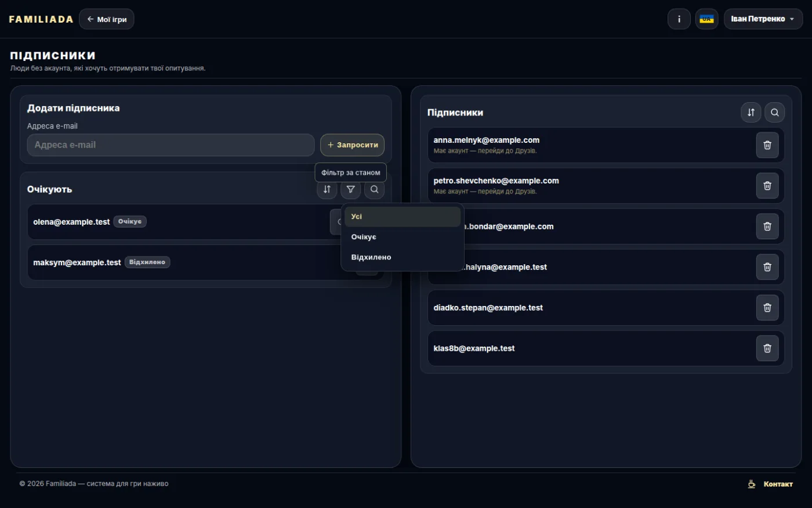The height and width of the screenshot is (508, 812).
Task: Open the Контакт link in the footer
Action: [778, 484]
